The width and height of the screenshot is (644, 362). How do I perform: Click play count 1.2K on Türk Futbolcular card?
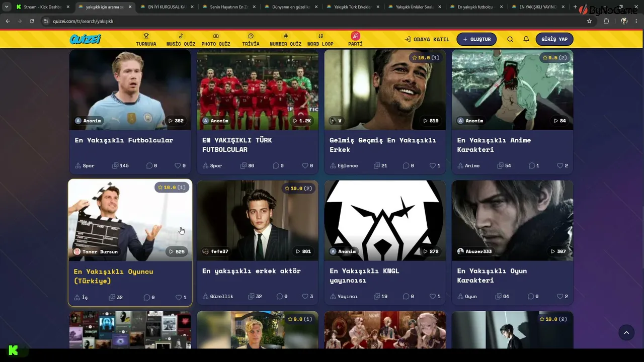coord(302,121)
